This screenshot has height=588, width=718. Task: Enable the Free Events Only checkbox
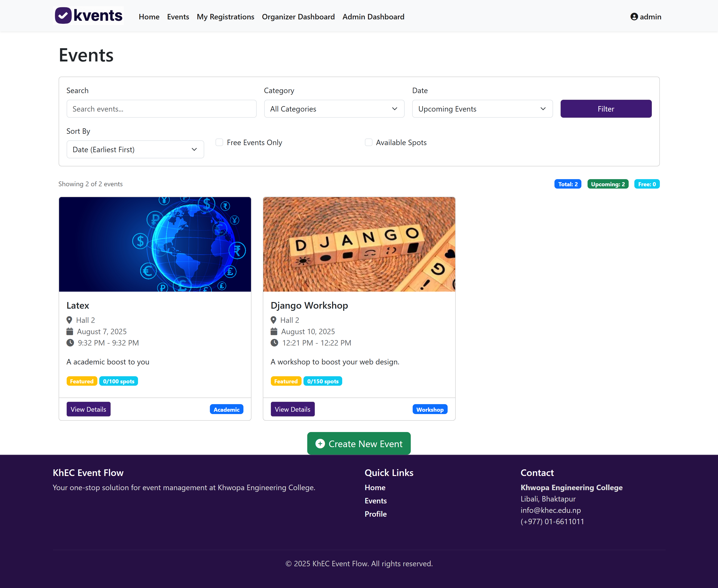click(220, 142)
